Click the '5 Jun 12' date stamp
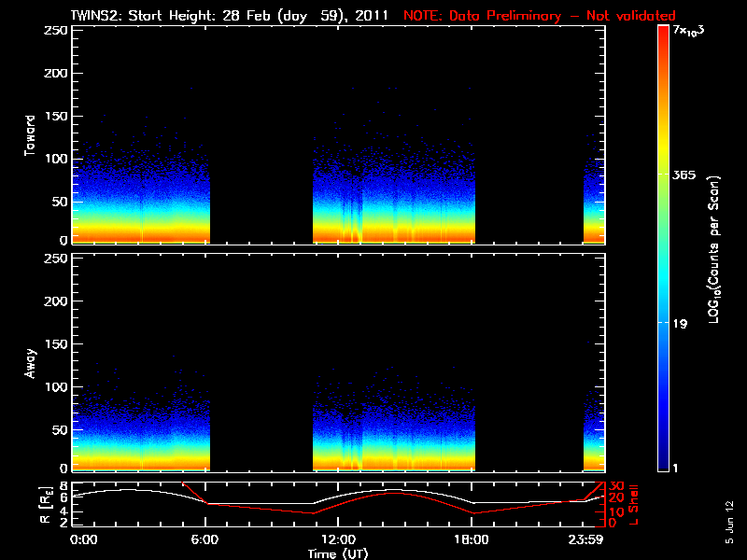Viewport: 747px width, 560px height. 729,522
